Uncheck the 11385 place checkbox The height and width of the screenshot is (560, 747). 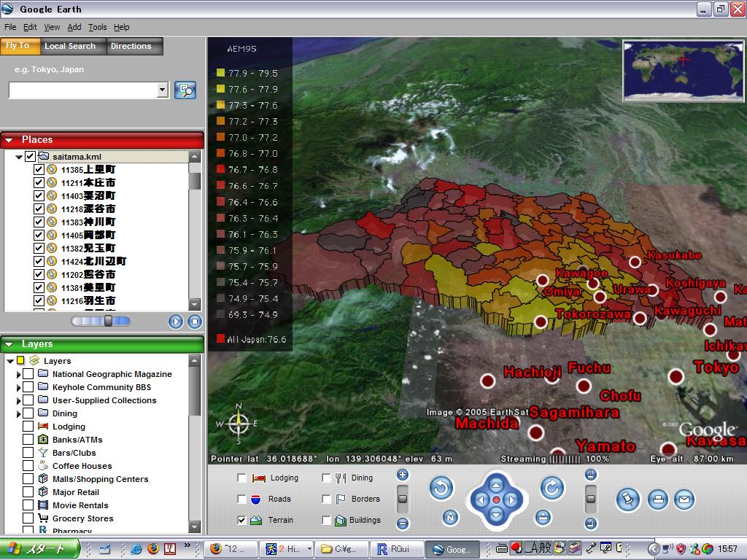point(39,169)
